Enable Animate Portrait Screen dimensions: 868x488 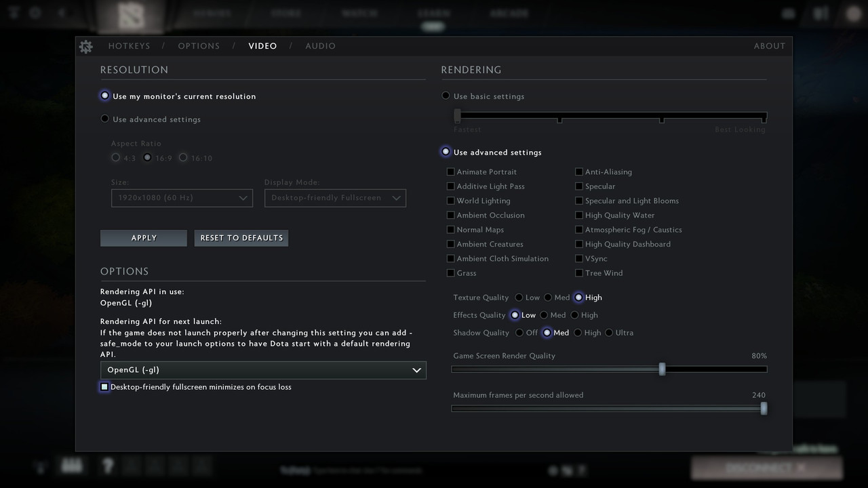click(x=482, y=172)
